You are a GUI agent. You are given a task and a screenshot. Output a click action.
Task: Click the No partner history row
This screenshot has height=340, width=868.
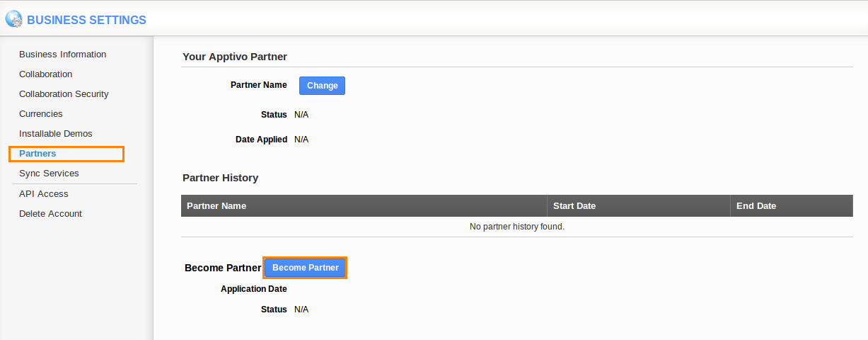(x=516, y=227)
